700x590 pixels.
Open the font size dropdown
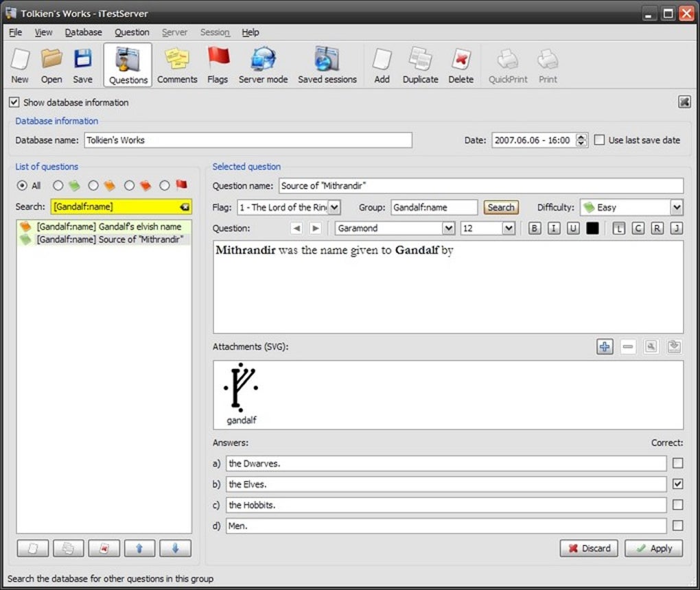pyautogui.click(x=509, y=228)
